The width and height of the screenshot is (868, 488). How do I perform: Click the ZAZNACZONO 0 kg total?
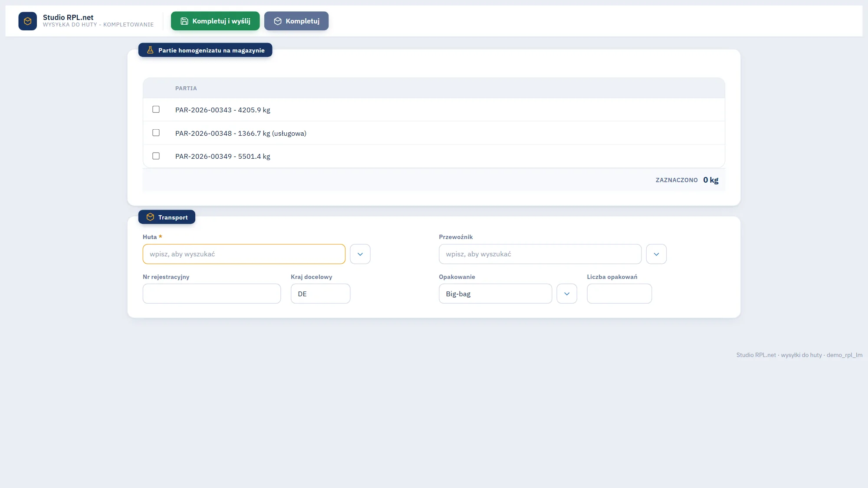(687, 180)
